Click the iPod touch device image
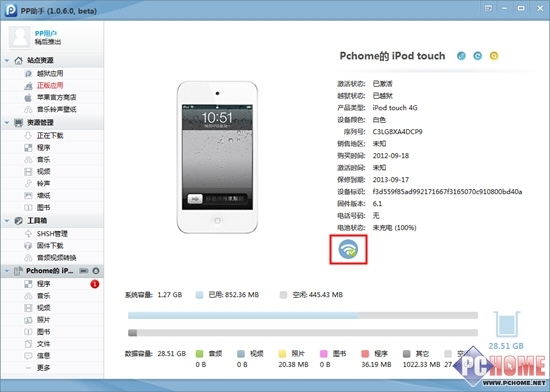The image size is (550, 392). (x=217, y=157)
